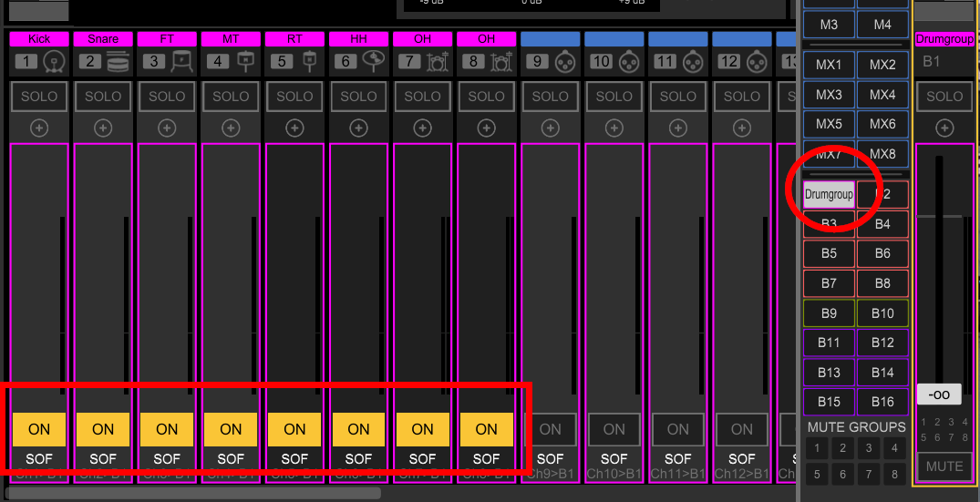
Task: Solo the Drumgroup bus strip
Action: pyautogui.click(x=944, y=97)
